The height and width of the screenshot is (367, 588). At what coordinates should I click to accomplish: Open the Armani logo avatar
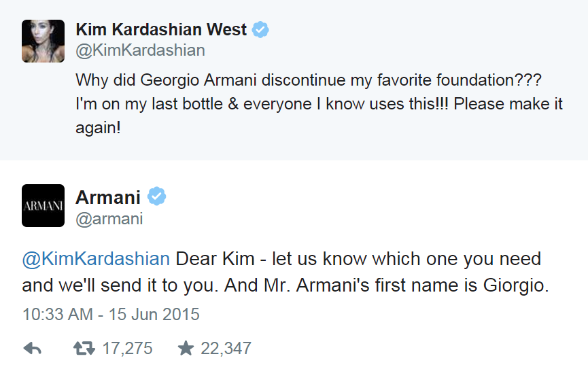(x=44, y=205)
